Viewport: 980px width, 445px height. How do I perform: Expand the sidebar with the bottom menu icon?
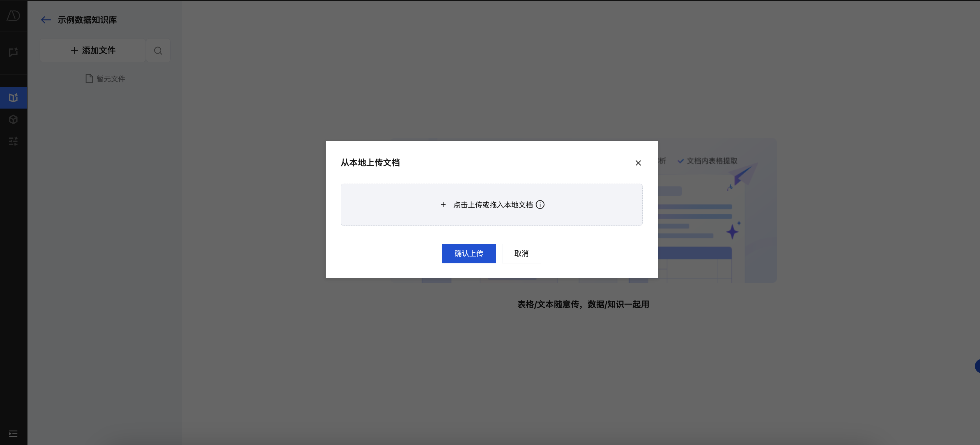coord(13,434)
